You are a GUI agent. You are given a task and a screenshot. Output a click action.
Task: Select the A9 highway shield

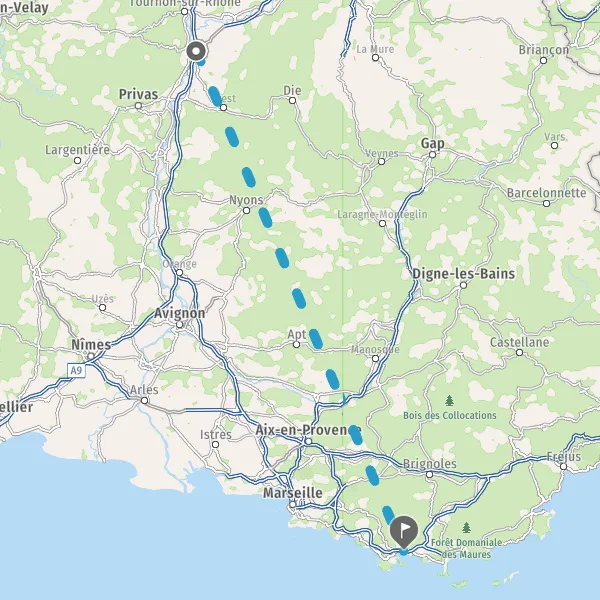(x=77, y=370)
